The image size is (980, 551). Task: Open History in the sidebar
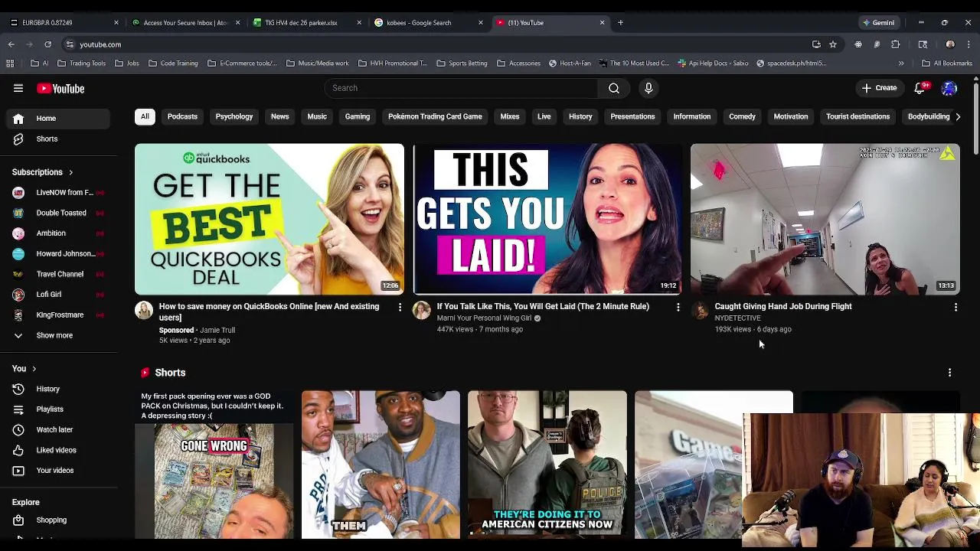(58, 389)
